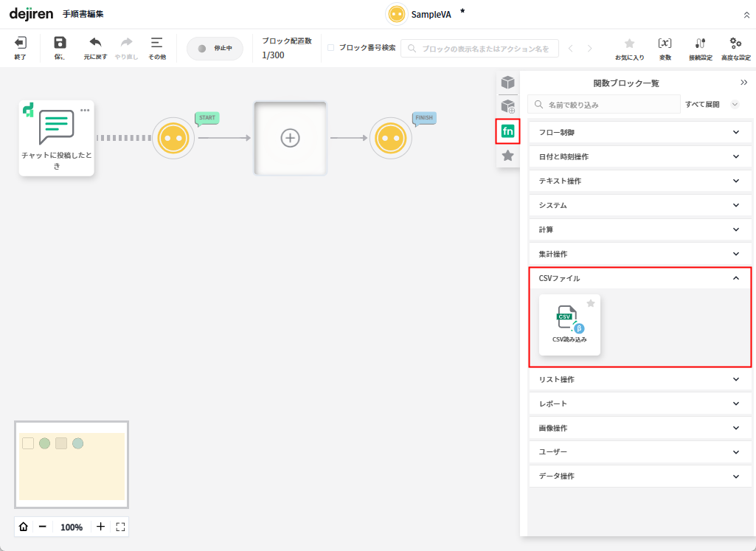Open the variables [x] icon

665,44
